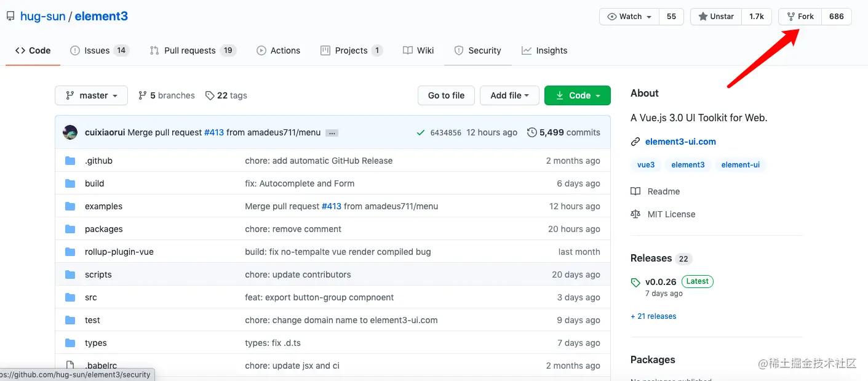Image resolution: width=868 pixels, height=381 pixels.
Task: Click the vue3 topic tag
Action: tap(646, 165)
